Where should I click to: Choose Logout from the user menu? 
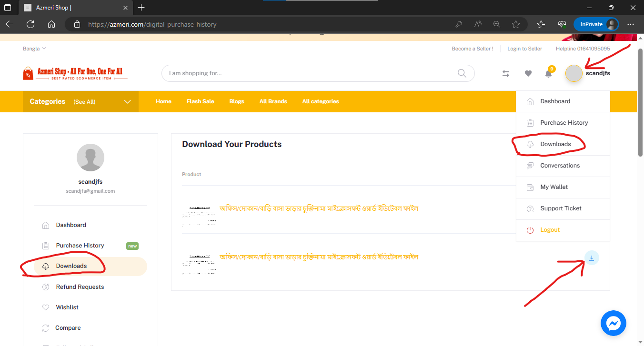click(x=550, y=230)
